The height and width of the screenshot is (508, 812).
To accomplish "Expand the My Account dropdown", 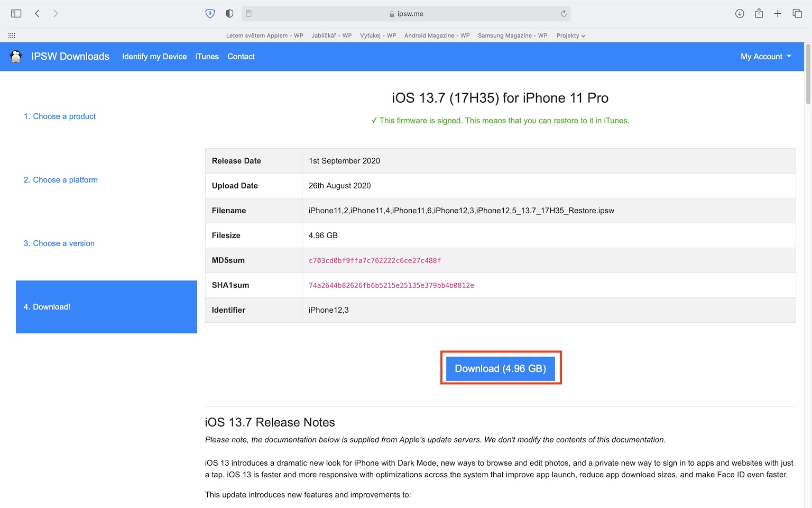I will (766, 57).
